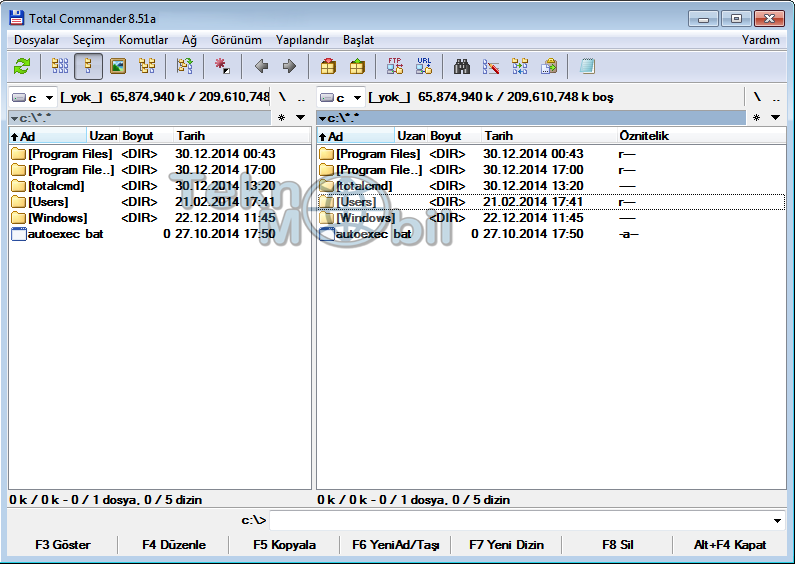The height and width of the screenshot is (564, 795).
Task: Click the green Refresh toolbar icon
Action: 22,66
